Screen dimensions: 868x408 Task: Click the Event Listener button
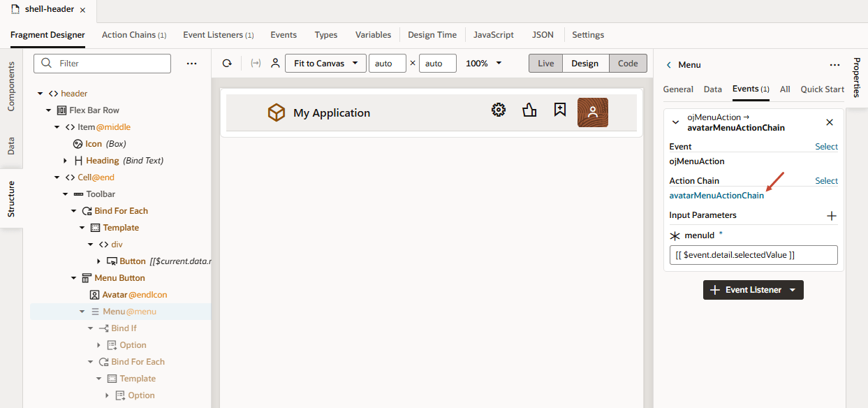(x=753, y=289)
